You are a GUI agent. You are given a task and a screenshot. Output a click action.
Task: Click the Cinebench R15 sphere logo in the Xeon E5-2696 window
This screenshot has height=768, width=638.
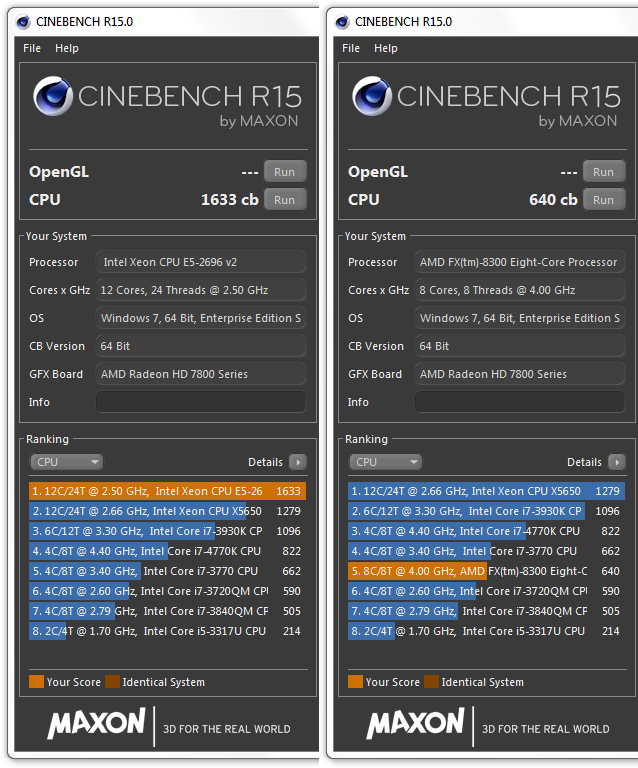(x=52, y=97)
